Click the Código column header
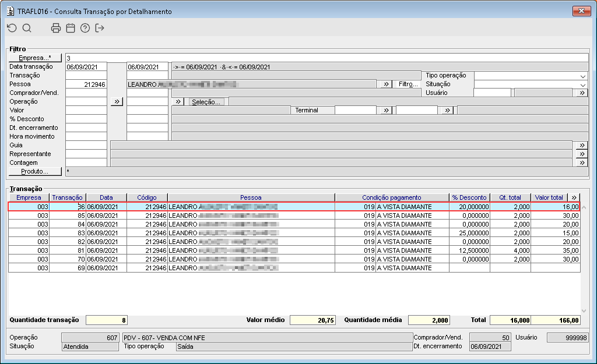Screen dimensions: 597x364 pos(147,197)
